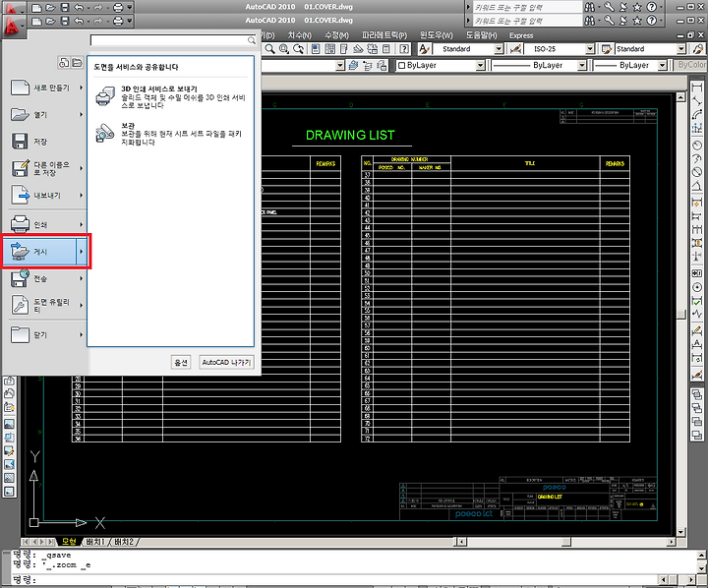Select the Baseline dimension tool

[697, 216]
